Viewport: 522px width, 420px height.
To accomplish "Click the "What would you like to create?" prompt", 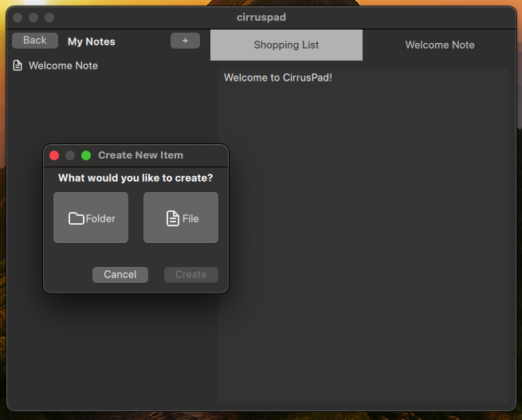I will click(x=135, y=178).
